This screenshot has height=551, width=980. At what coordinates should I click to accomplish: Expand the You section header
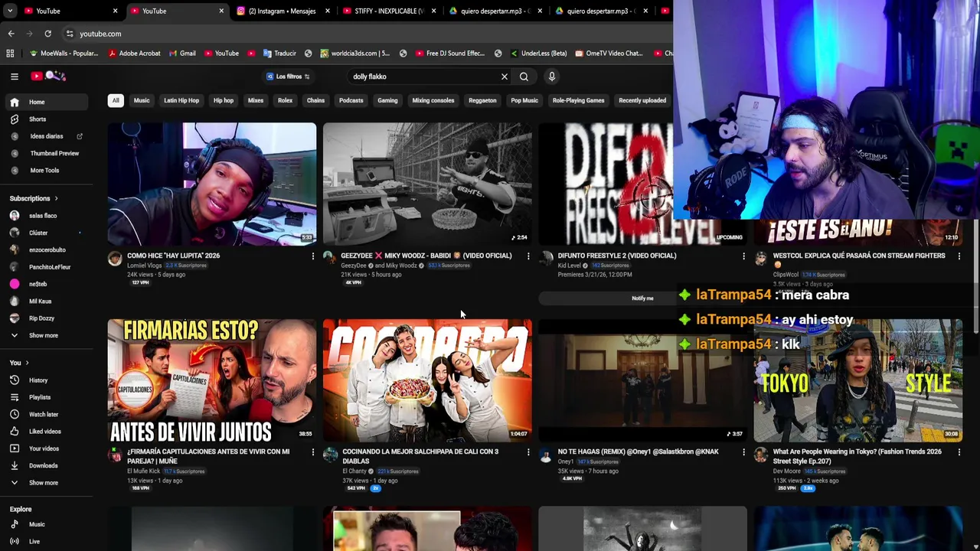[x=19, y=363]
